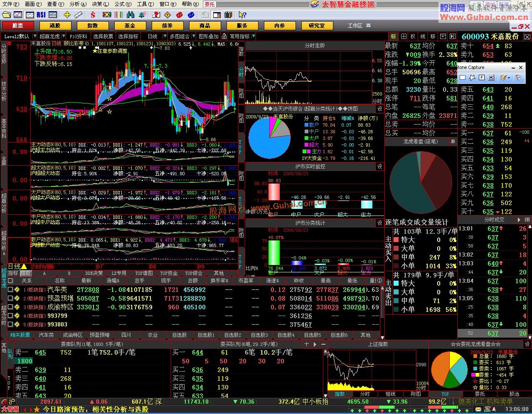
Task: Click the plus button in order queue header
Action: point(307,344)
